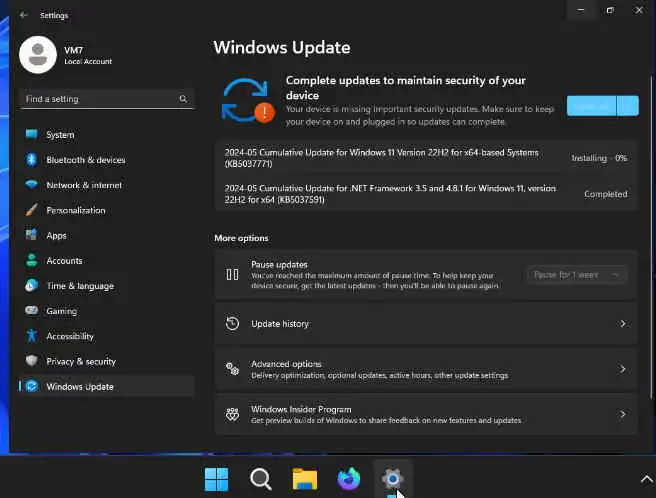This screenshot has width=656, height=498.
Task: Click the KB5037591 .NET Framework update entry
Action: 426,194
